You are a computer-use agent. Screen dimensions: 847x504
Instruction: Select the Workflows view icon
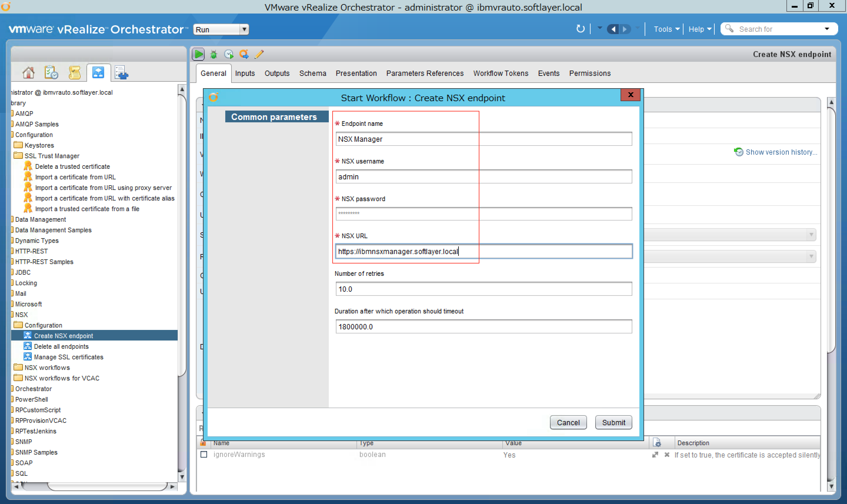coord(98,72)
